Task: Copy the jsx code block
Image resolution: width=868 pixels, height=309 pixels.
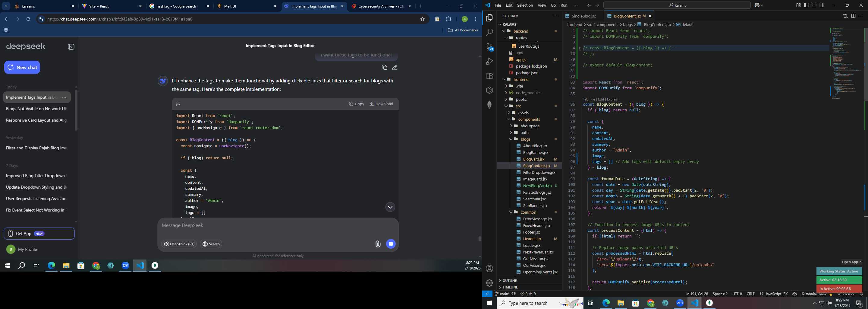Action: (x=357, y=104)
